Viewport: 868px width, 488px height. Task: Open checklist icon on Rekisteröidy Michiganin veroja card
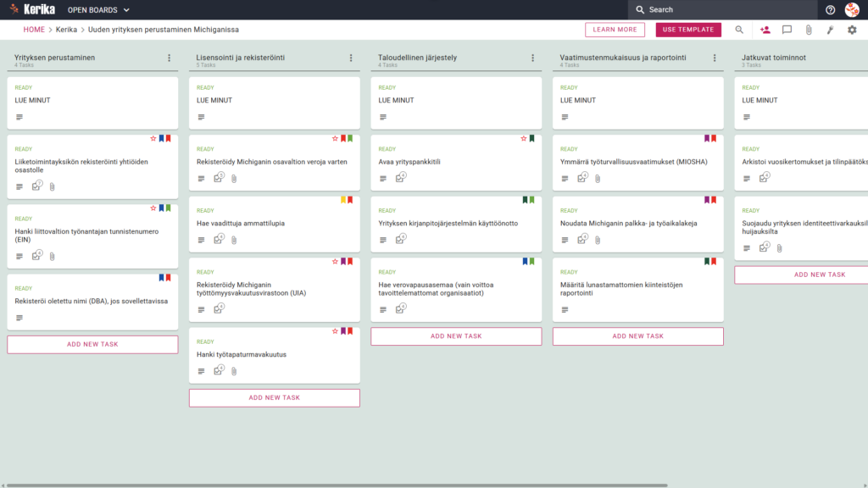(219, 178)
